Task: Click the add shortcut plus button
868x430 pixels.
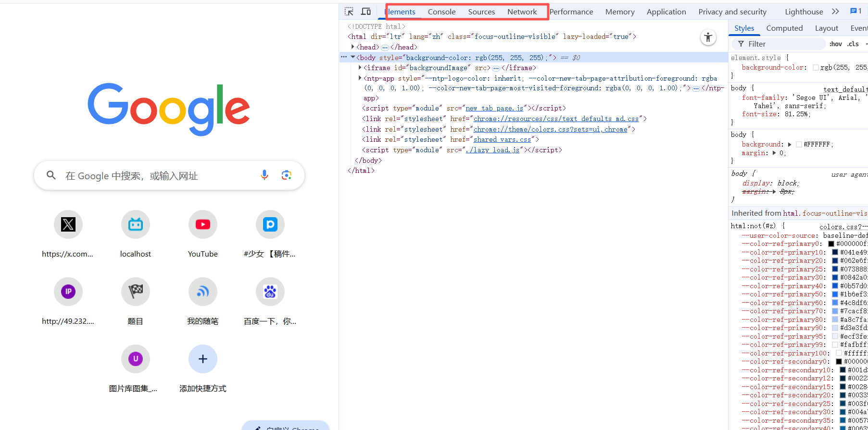Action: pos(203,359)
